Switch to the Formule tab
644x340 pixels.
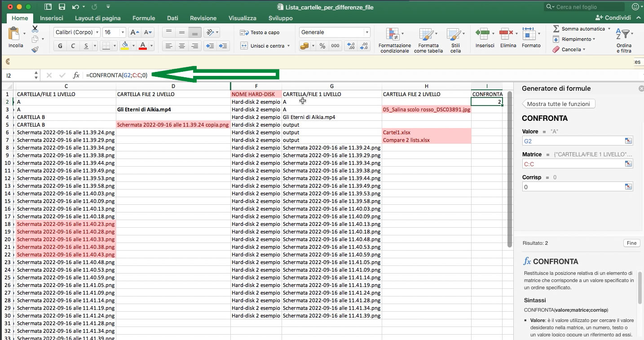coord(144,18)
